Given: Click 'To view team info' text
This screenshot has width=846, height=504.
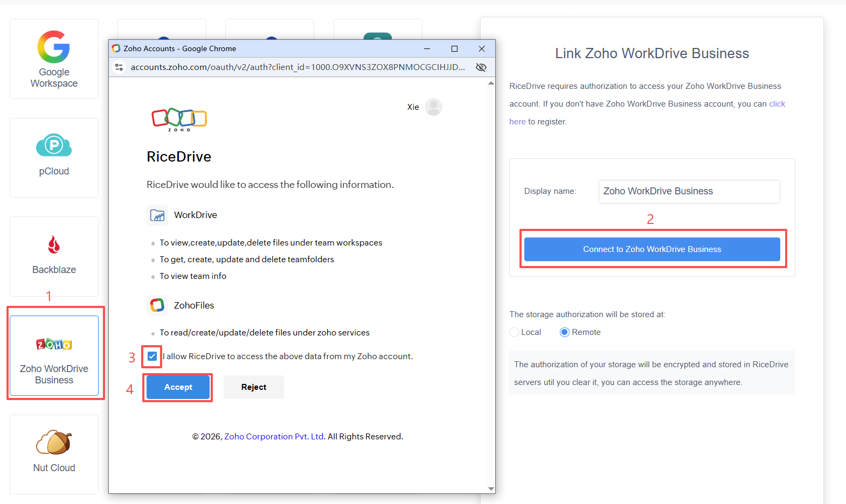Looking at the screenshot, I should click(x=193, y=276).
